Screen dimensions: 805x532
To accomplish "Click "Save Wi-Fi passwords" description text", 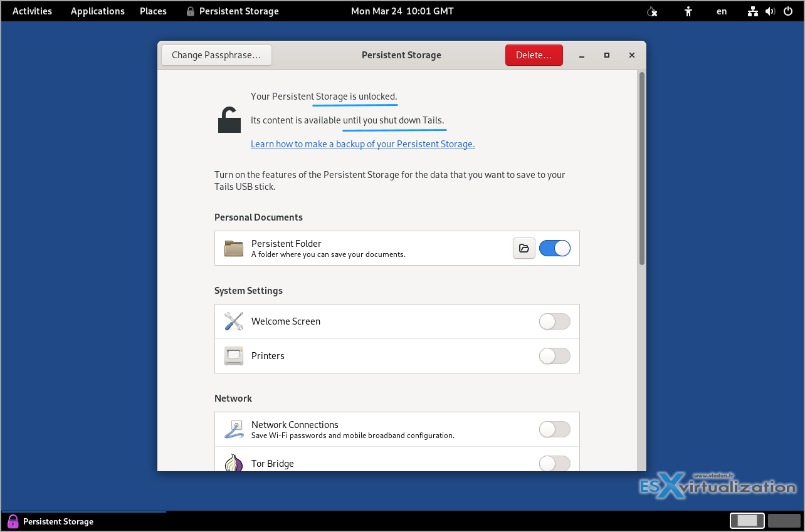I will point(353,436).
